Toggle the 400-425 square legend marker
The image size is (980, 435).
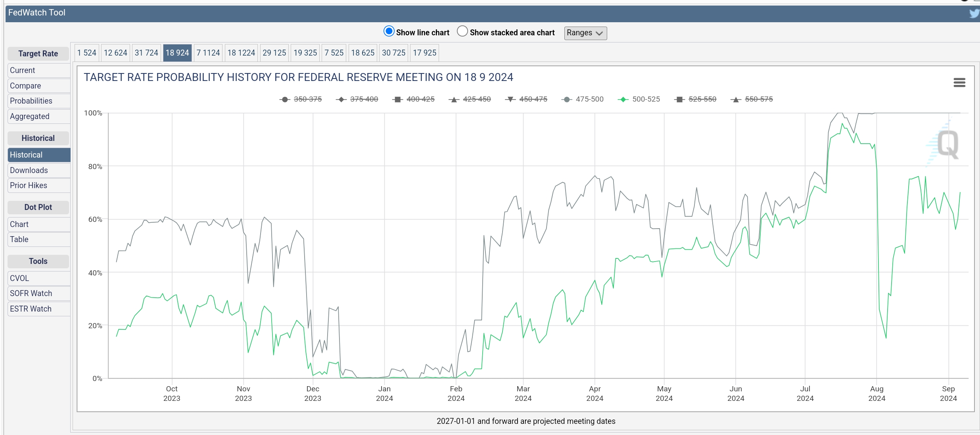tap(397, 99)
